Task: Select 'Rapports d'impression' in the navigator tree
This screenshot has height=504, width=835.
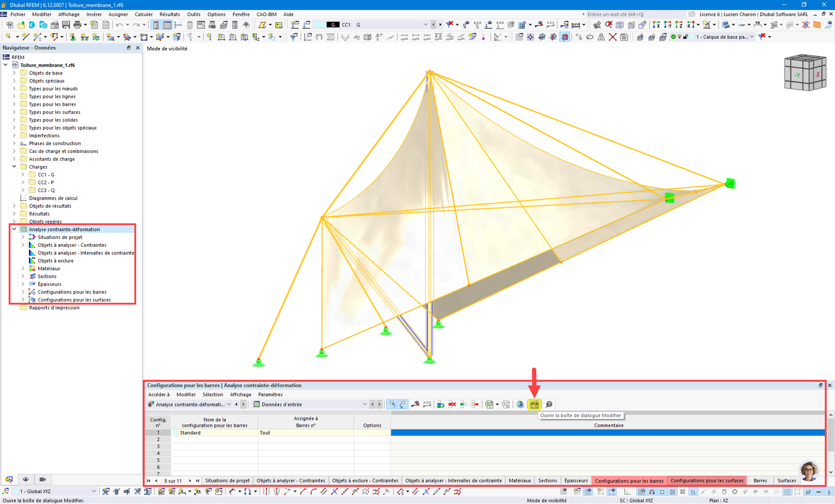Action: [x=54, y=308]
